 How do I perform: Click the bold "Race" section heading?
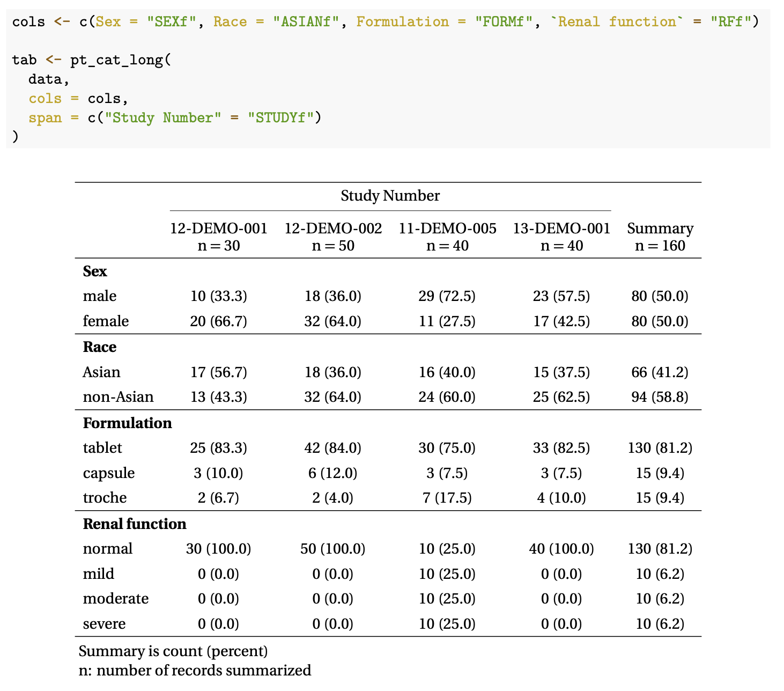[x=100, y=347]
